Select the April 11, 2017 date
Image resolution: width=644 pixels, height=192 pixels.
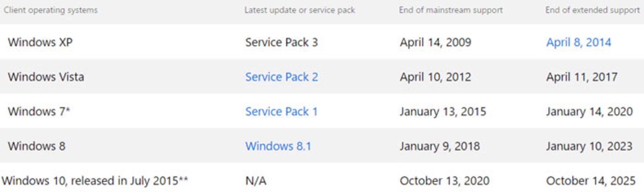(x=582, y=77)
